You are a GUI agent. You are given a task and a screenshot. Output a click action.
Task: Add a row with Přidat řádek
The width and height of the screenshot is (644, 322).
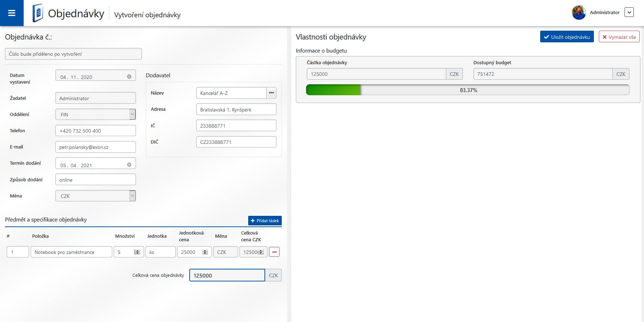point(265,220)
